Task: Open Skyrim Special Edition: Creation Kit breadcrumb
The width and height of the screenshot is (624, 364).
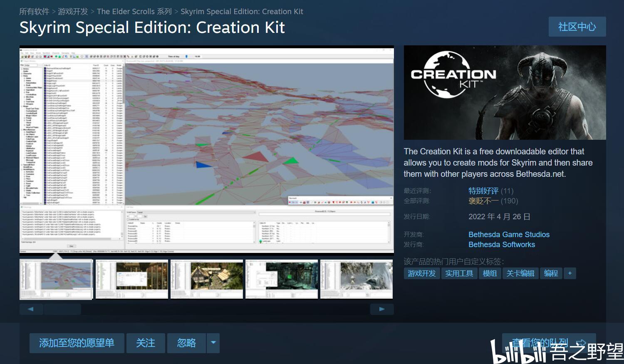Action: 242,12
